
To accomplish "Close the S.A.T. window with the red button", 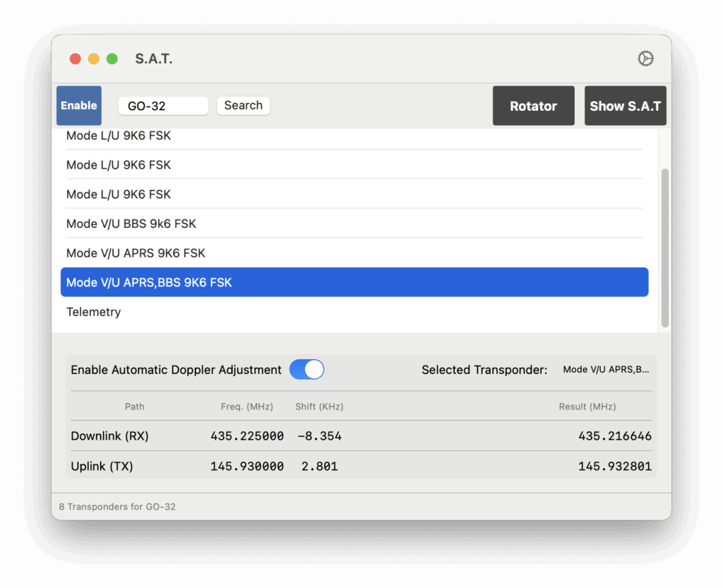I will coord(75,59).
